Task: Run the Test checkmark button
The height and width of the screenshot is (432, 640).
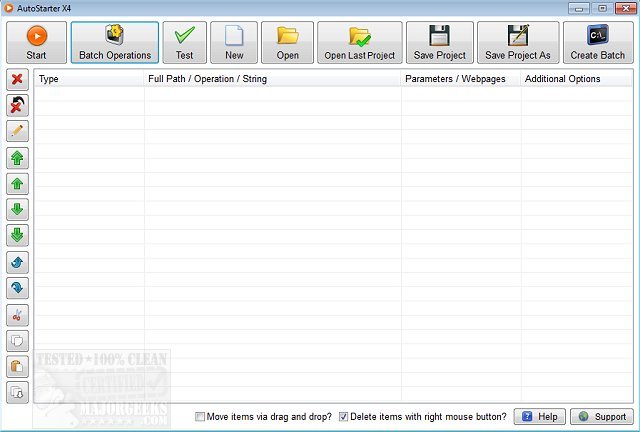Action: (184, 42)
